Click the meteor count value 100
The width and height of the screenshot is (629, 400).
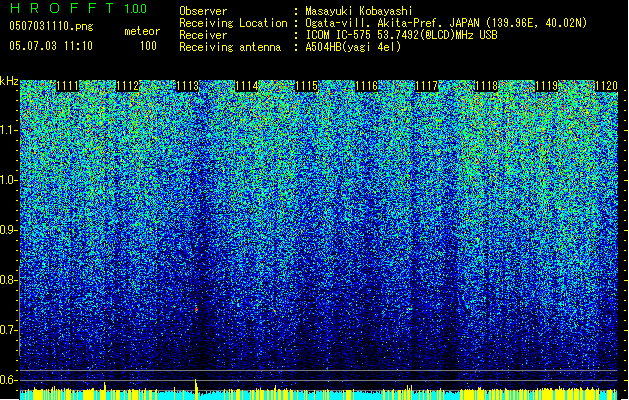click(x=148, y=45)
